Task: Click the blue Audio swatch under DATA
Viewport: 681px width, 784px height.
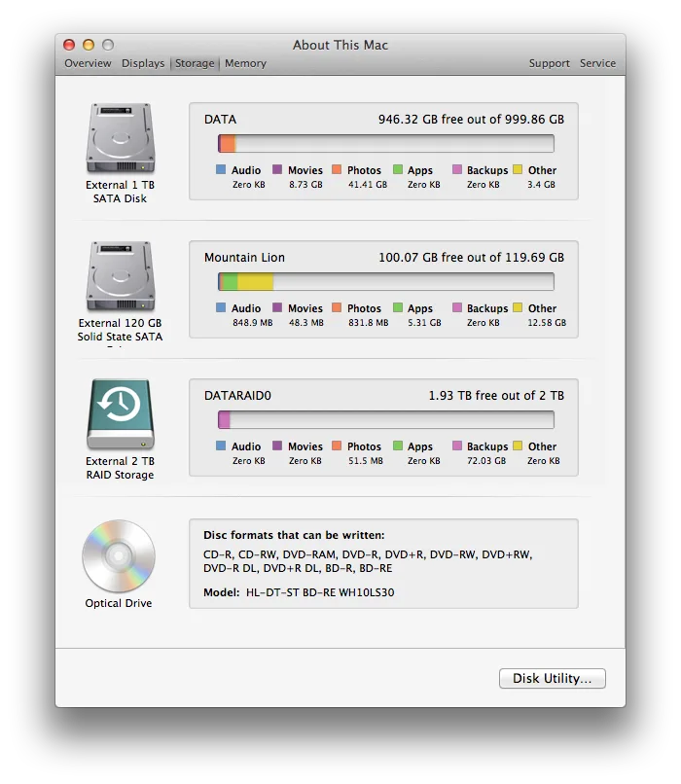Action: click(x=221, y=170)
